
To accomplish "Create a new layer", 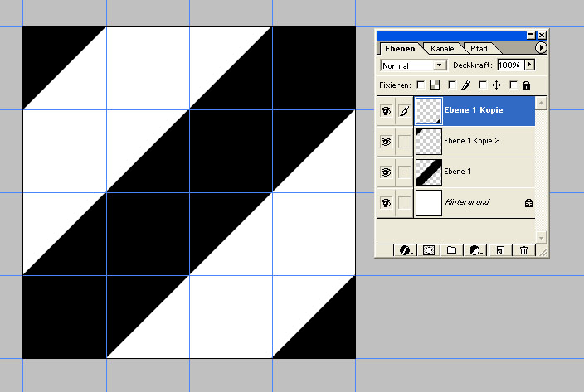I will 500,249.
